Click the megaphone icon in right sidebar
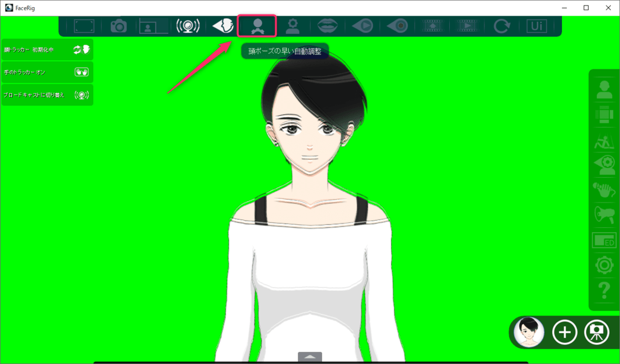Viewport: 620px width, 364px height. point(604,215)
